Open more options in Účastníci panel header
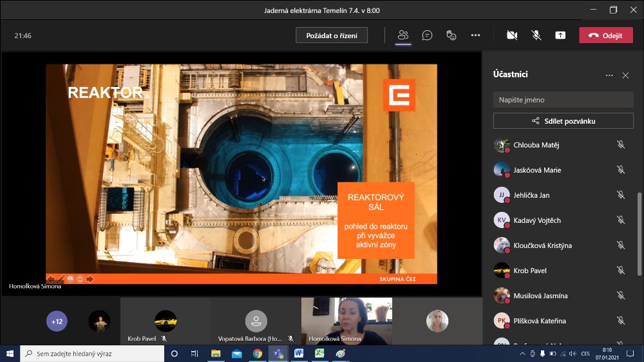The height and width of the screenshot is (362, 644). click(609, 75)
